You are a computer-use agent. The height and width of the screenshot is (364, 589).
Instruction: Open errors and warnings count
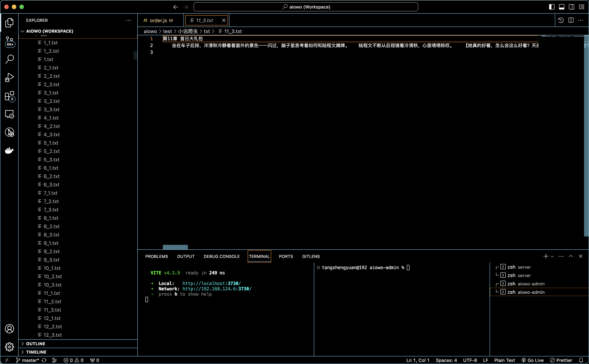[74, 360]
